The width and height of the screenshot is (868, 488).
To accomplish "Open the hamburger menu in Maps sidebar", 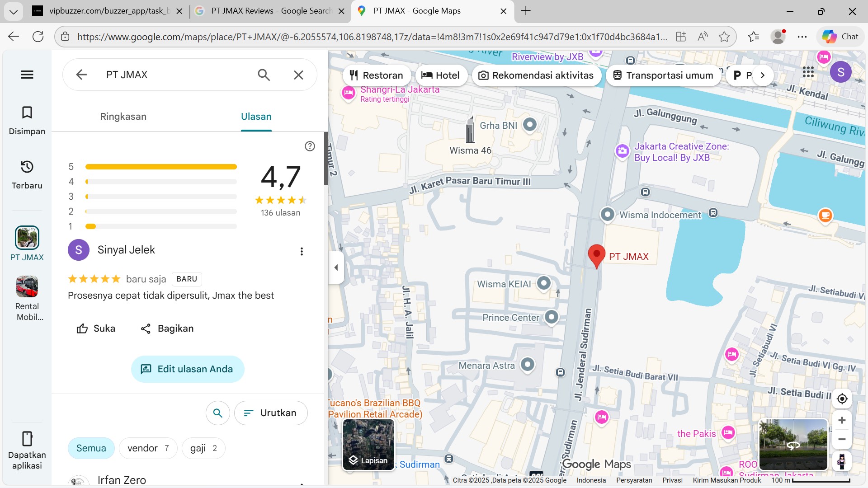I will 27,75.
